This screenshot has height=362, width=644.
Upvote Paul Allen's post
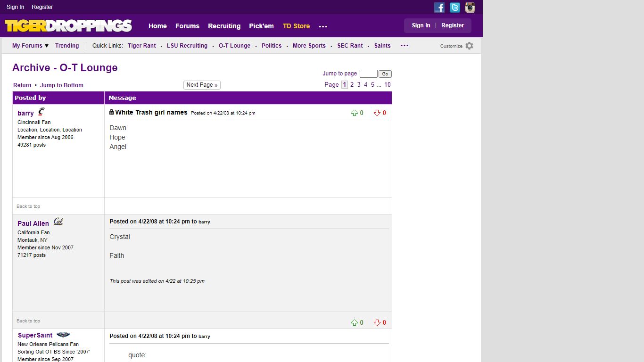tap(355, 323)
